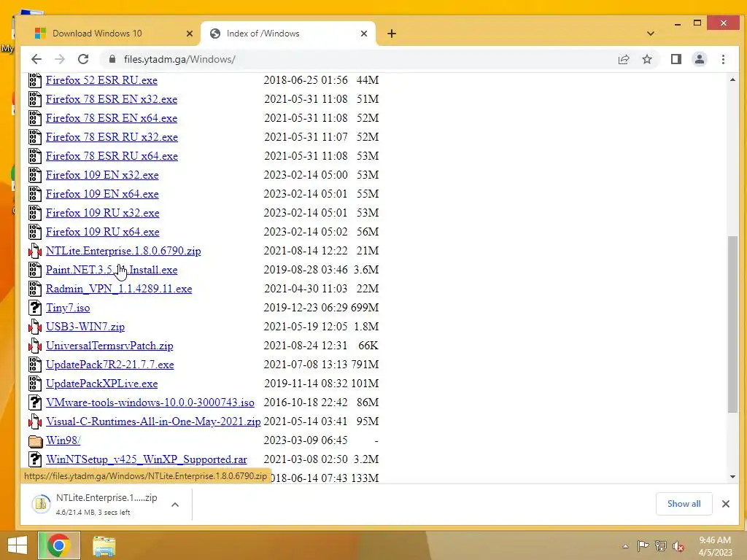The image size is (747, 560).
Task: Open the side panel icon
Action: (676, 59)
